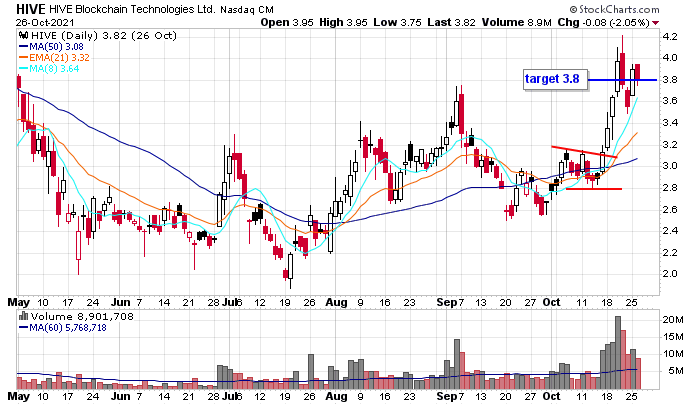This screenshot has width=700, height=405.
Task: Click the target 3.8 annotation box
Action: [555, 79]
